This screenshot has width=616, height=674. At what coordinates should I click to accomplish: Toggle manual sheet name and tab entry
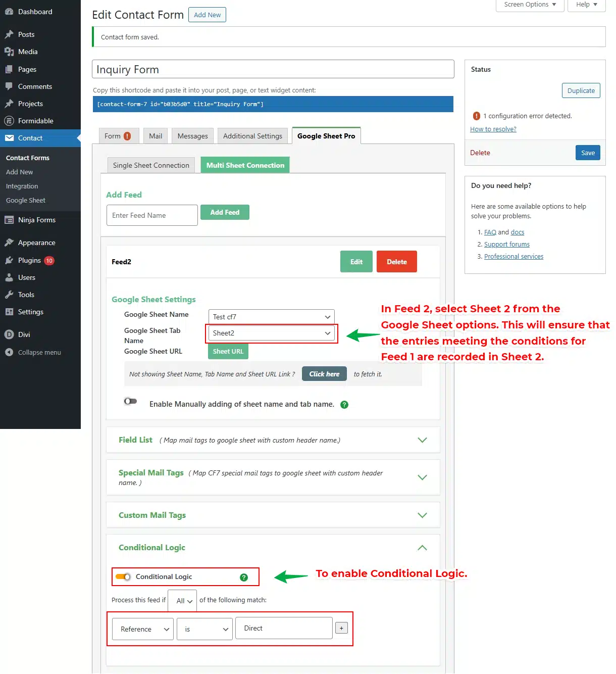(130, 401)
